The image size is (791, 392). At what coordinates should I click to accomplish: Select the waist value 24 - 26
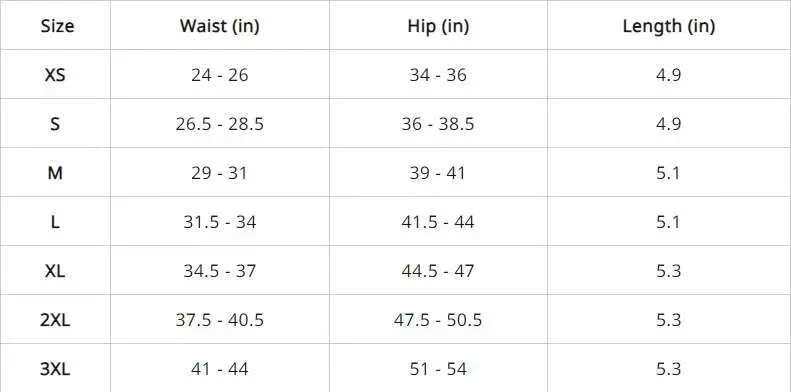point(219,75)
